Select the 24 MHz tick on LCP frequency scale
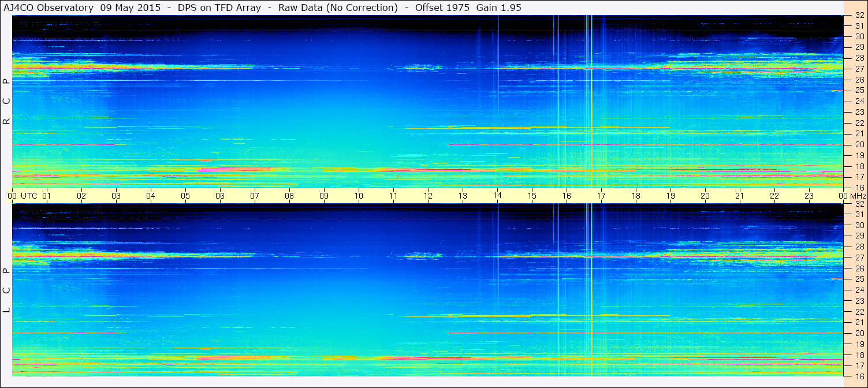 tap(859, 290)
